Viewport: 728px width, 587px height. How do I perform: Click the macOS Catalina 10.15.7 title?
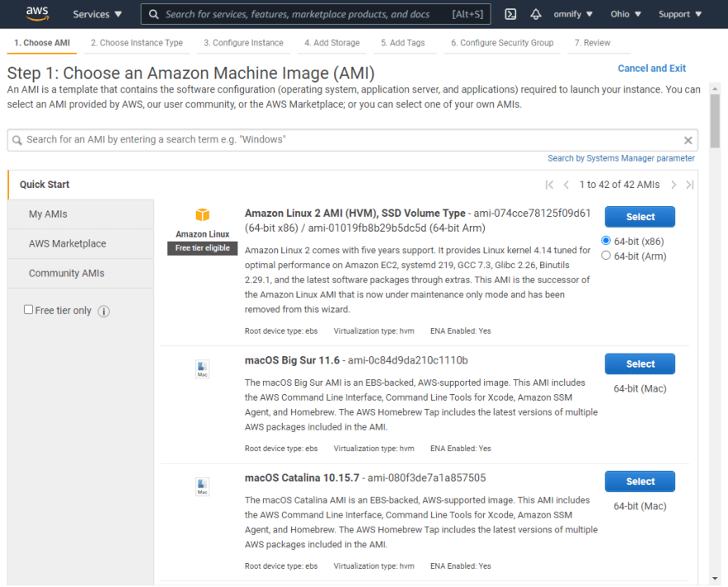coord(302,479)
